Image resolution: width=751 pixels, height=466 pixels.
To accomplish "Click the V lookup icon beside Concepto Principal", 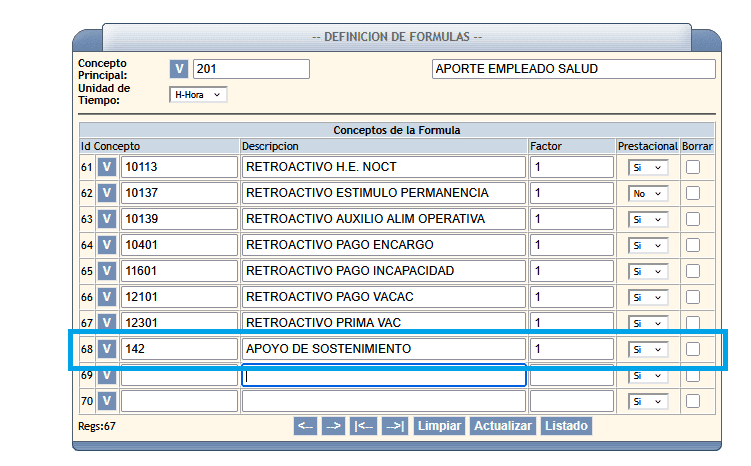I will click(179, 69).
